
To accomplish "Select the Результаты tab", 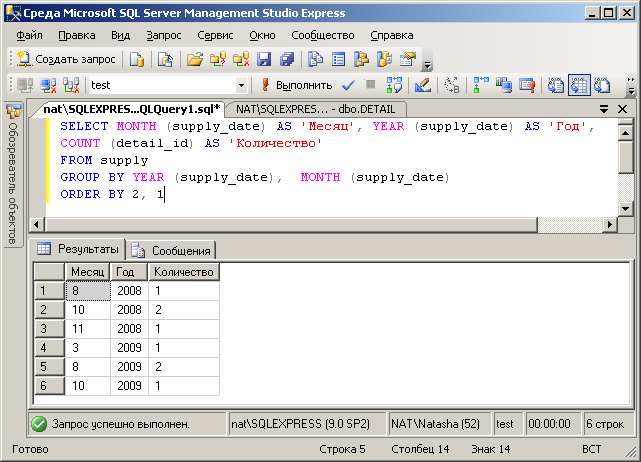I will pos(78,249).
